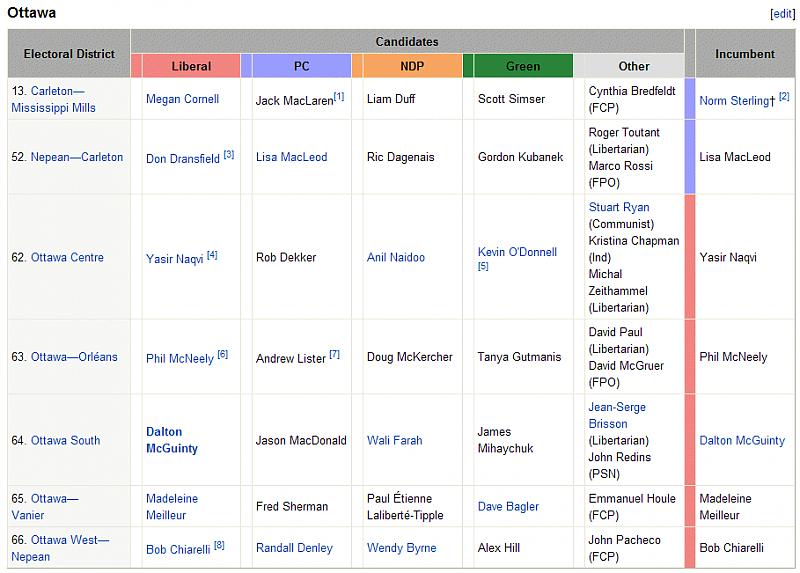This screenshot has width=800, height=573.
Task: Open Anil Naidoo's page
Action: (x=396, y=257)
